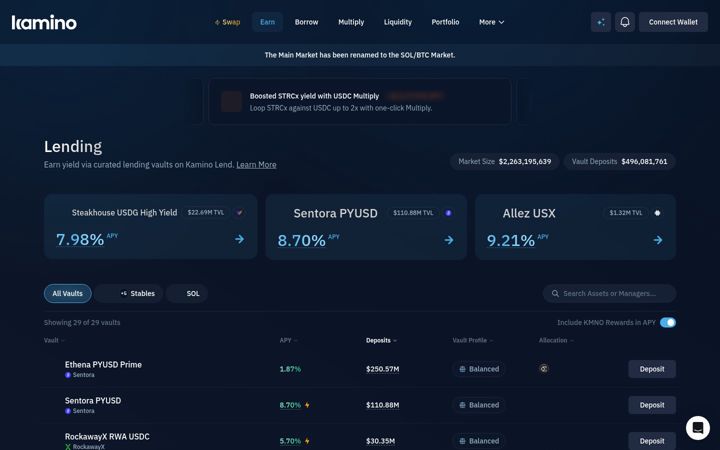Click the allocation icon for Ethena PYUSD Prime
This screenshot has width=720, height=450.
[x=544, y=369]
